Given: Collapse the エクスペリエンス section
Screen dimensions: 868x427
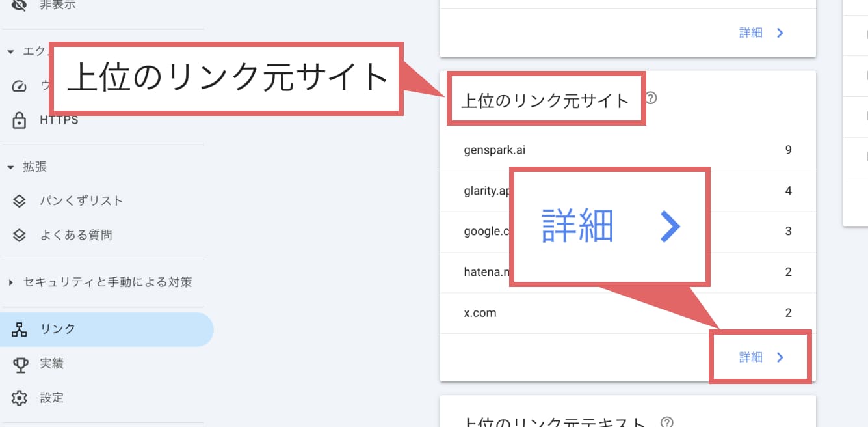Looking at the screenshot, I should click(9, 51).
